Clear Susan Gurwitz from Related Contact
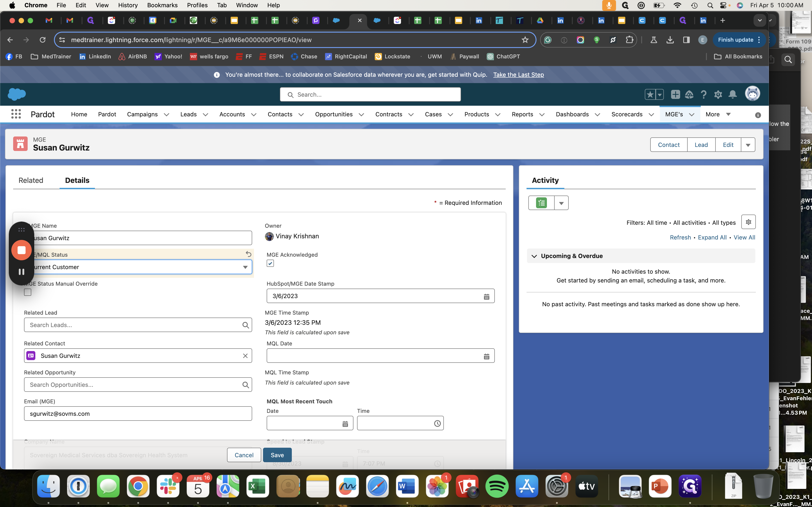 pyautogui.click(x=245, y=356)
